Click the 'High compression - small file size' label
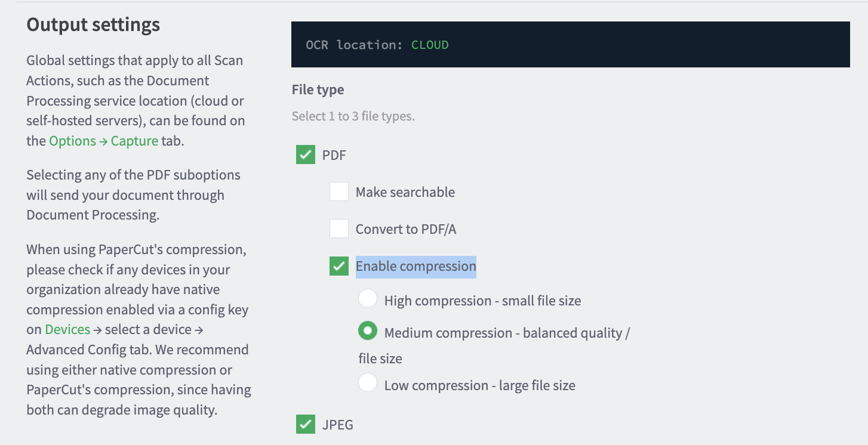 tap(482, 301)
